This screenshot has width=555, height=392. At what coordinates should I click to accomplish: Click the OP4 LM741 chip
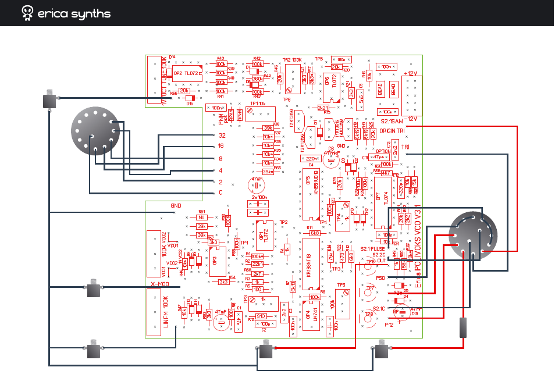click(311, 316)
